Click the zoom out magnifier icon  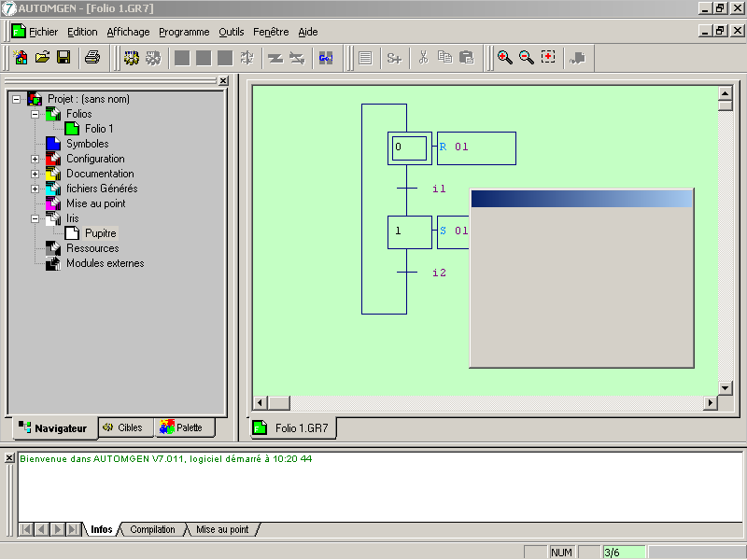(x=526, y=58)
